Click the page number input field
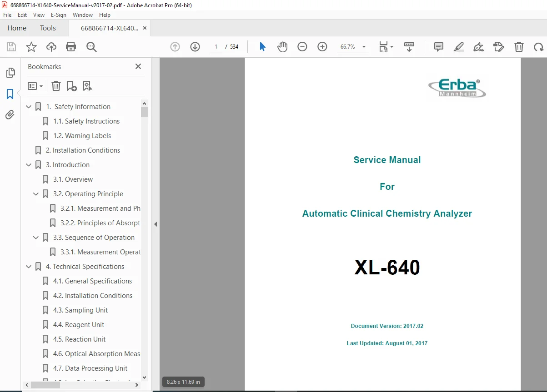The width and height of the screenshot is (547, 392). tap(216, 47)
